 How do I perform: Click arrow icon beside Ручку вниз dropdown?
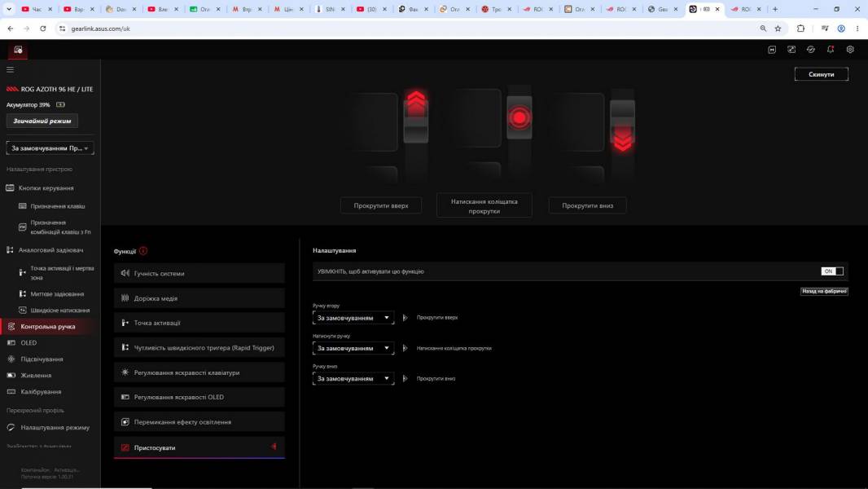click(406, 379)
